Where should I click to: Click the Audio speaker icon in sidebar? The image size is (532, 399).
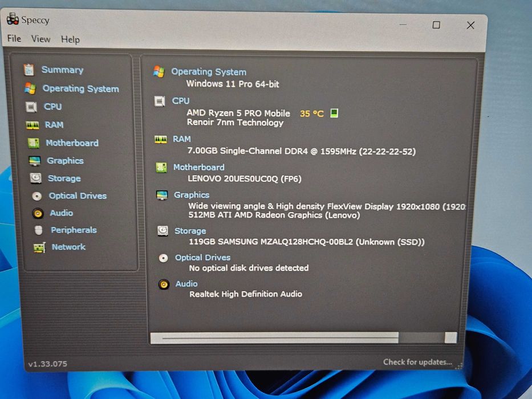[38, 213]
